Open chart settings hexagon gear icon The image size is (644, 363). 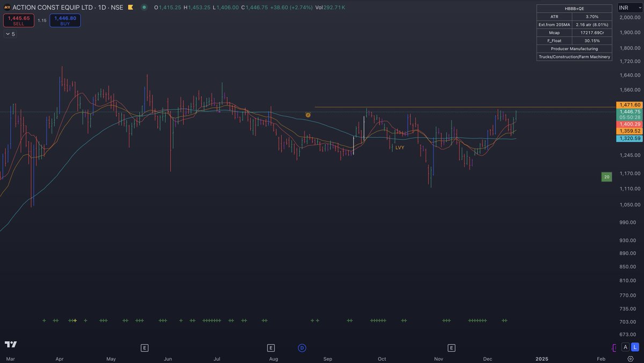(631, 359)
